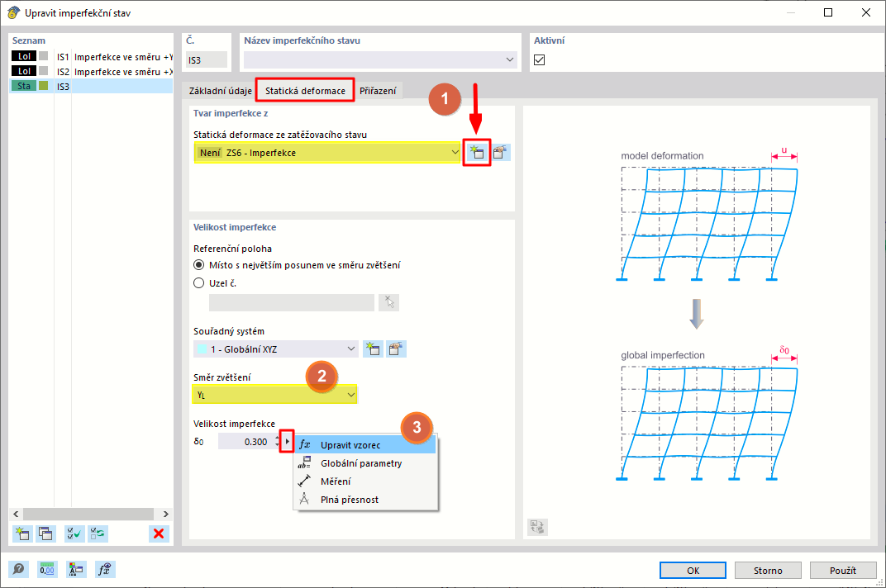Edit coordinate system Globální XYZ icon

pos(396,349)
